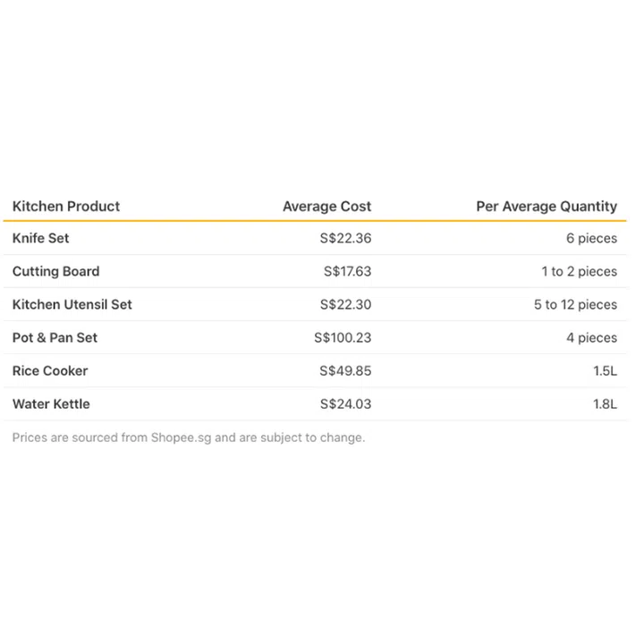Click the Kitchen Product column header
Viewport: 644px width, 644px height.
coord(66,207)
